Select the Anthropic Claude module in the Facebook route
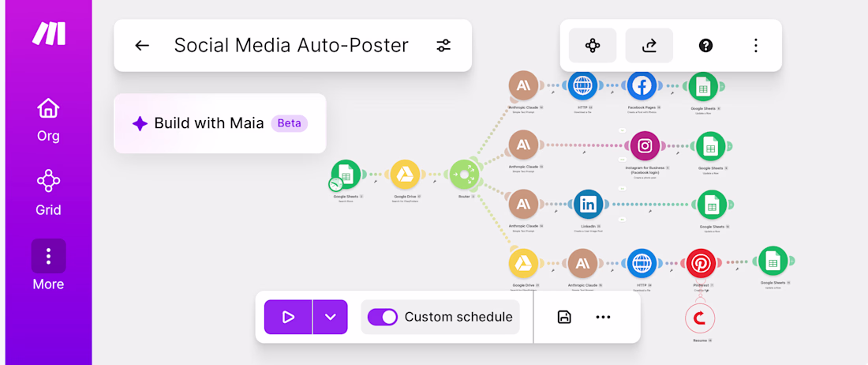Viewport: 868px width, 365px height. (x=523, y=86)
